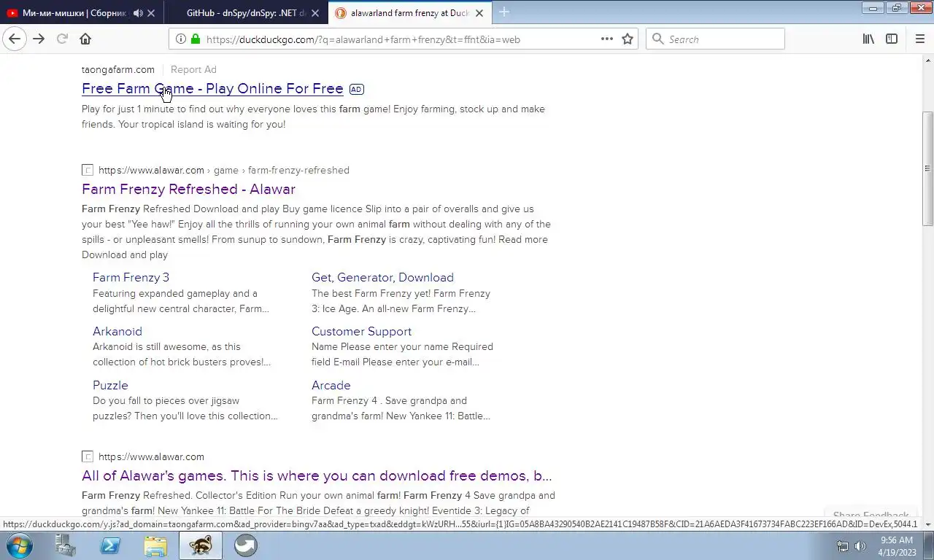Go back using the browser's back arrow

point(15,39)
